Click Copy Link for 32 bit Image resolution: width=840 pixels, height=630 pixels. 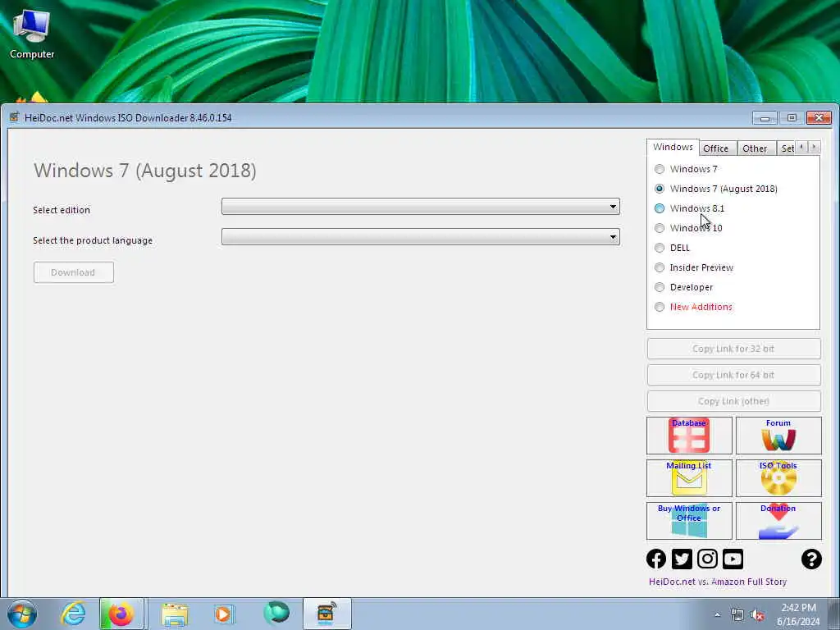(x=733, y=349)
